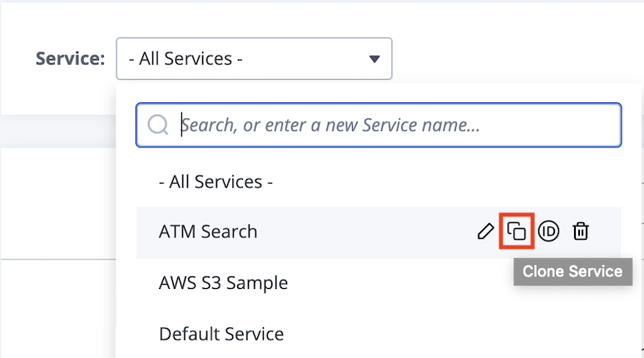Clone the ATM Search service

[x=516, y=231]
